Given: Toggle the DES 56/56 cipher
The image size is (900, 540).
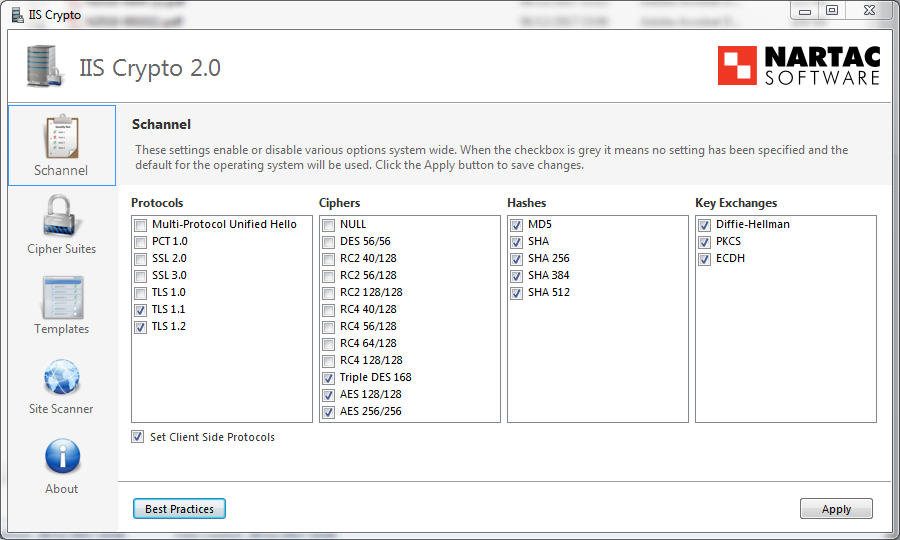Looking at the screenshot, I should pyautogui.click(x=328, y=242).
